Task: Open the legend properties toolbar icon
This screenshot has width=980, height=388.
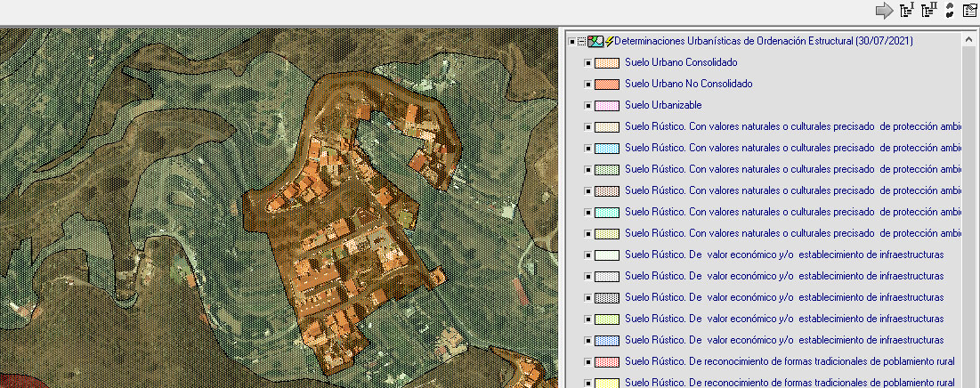Action: coord(969,11)
